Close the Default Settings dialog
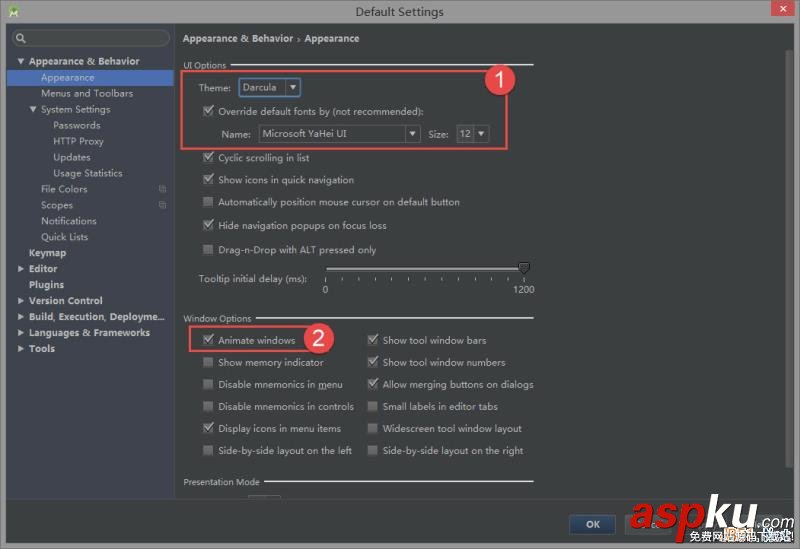This screenshot has height=549, width=800. (783, 9)
